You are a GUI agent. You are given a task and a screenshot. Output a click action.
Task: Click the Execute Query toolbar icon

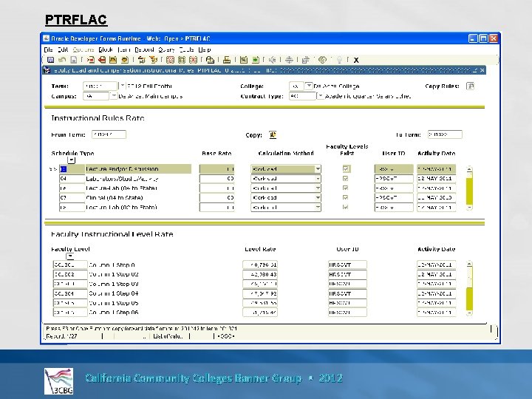(182, 60)
